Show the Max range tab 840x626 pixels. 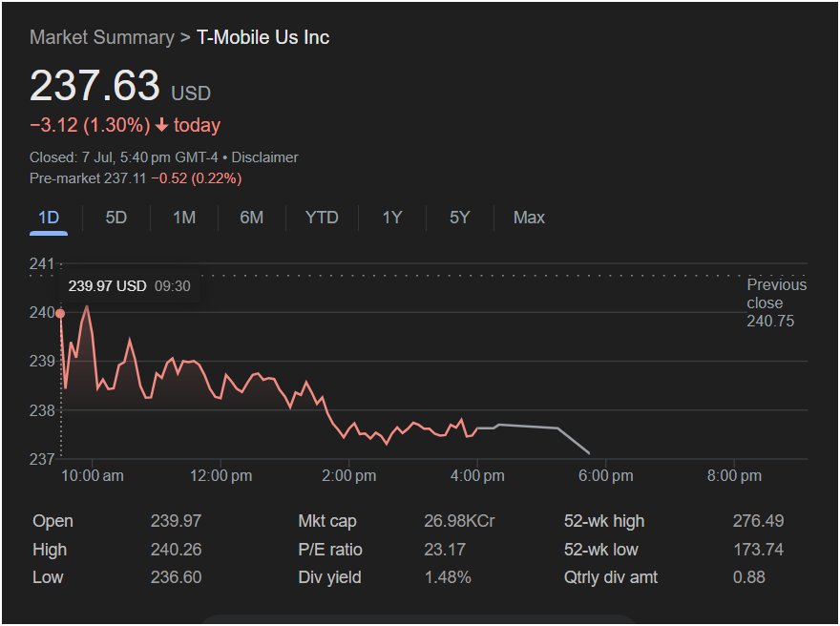[529, 218]
